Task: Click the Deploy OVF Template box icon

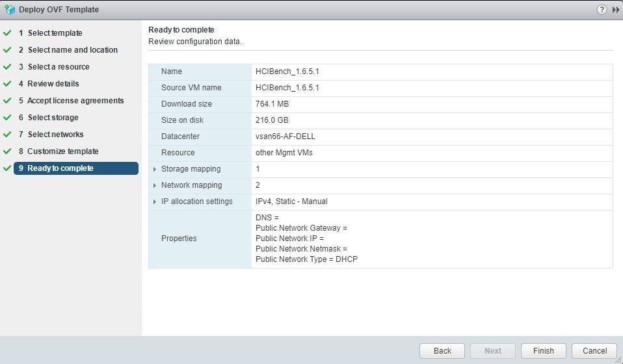Action: click(9, 10)
